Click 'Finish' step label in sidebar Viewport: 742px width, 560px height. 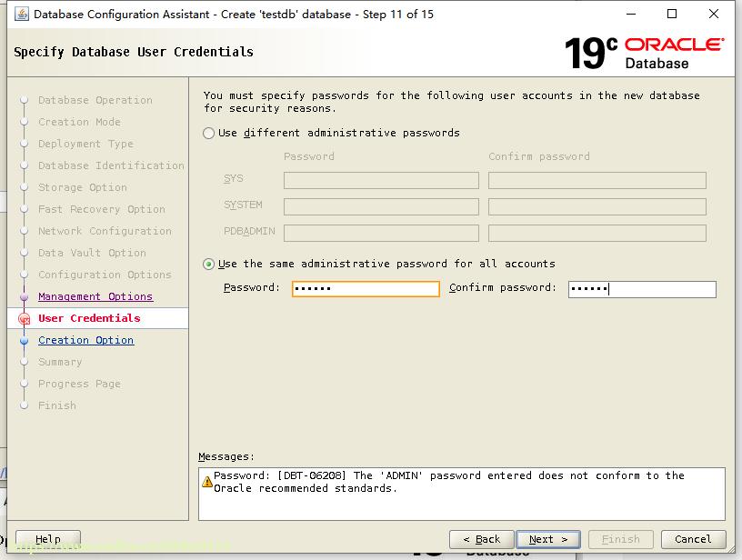point(57,405)
